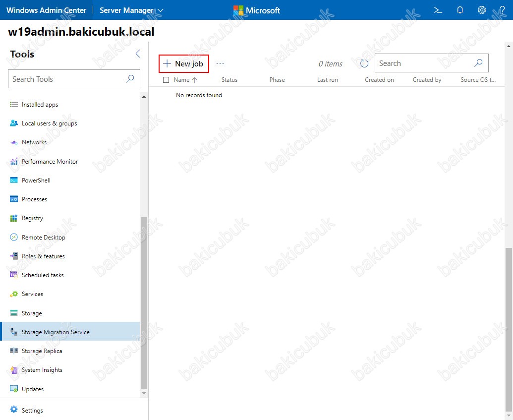Click the 0 items count label
Screen dimensions: 513x420
pyautogui.click(x=331, y=64)
